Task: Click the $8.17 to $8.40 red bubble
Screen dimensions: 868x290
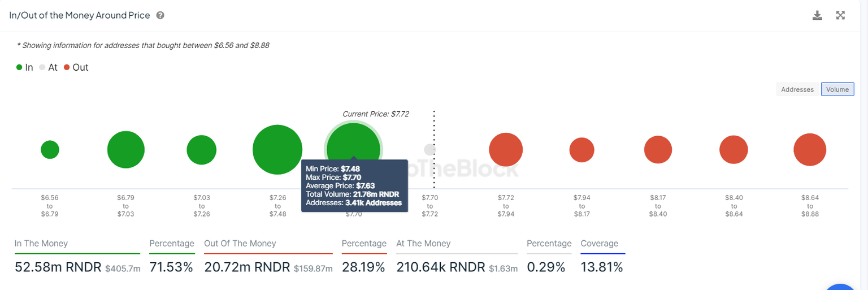Action: [x=658, y=150]
